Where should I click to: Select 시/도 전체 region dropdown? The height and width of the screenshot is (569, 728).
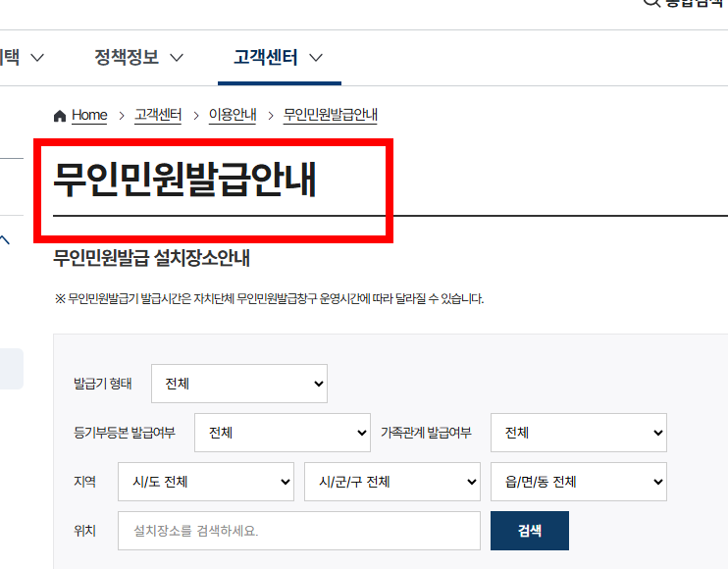coord(206,482)
